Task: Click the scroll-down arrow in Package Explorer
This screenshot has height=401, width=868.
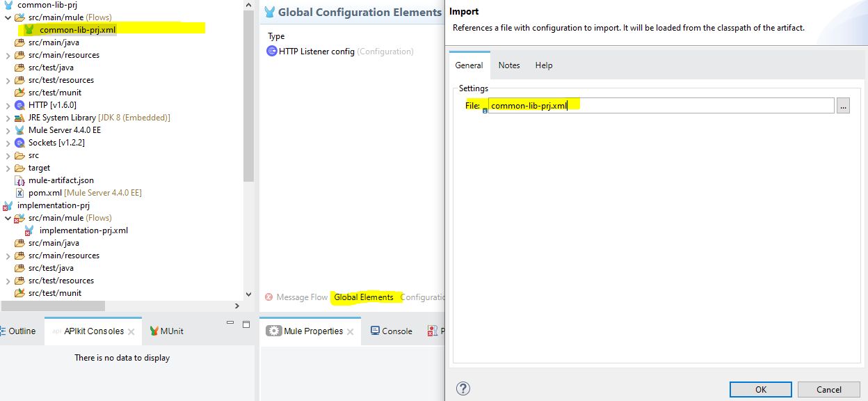Action: pos(249,294)
